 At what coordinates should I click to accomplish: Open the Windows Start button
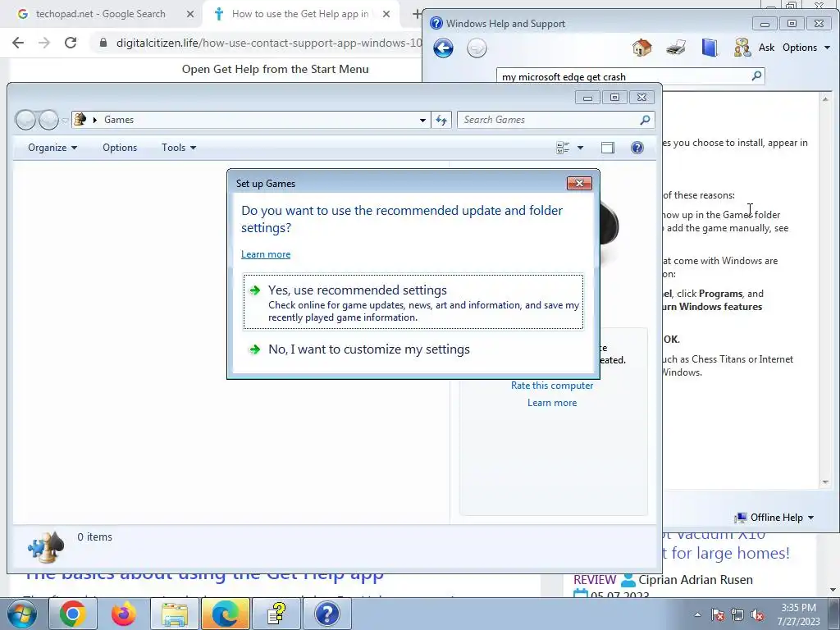click(22, 614)
